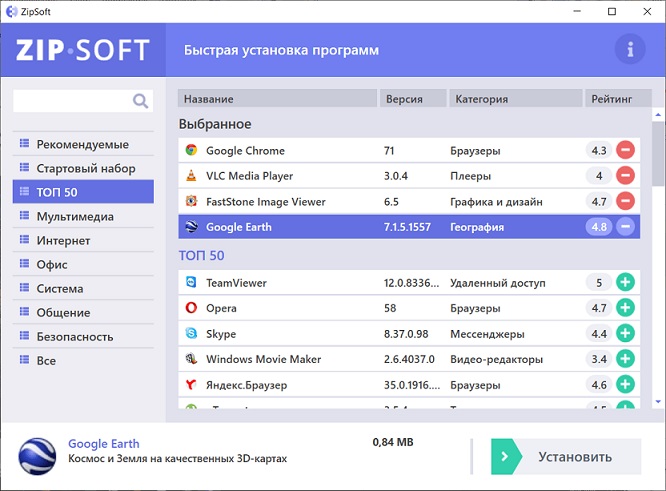666x491 pixels.
Task: Click the Google Earth row icon
Action: 191,227
